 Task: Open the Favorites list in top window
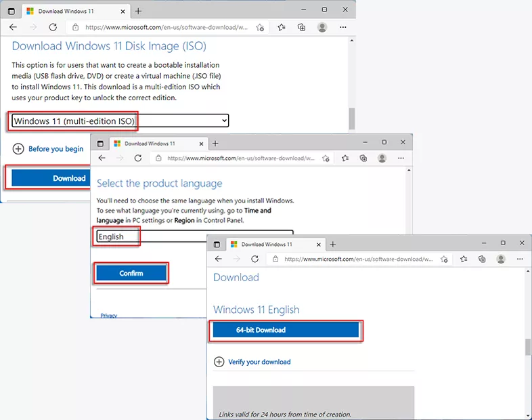[x=282, y=27]
